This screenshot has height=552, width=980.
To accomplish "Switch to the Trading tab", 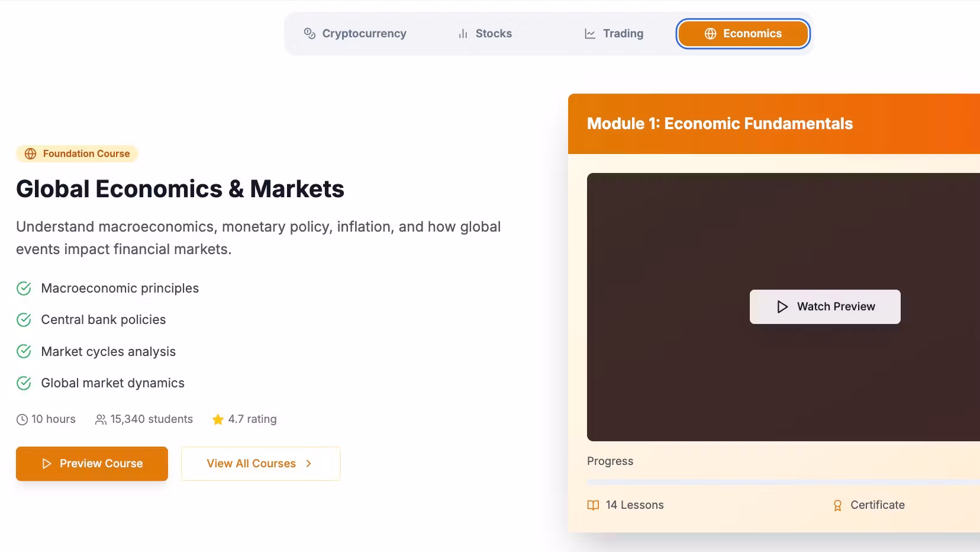I will [614, 34].
